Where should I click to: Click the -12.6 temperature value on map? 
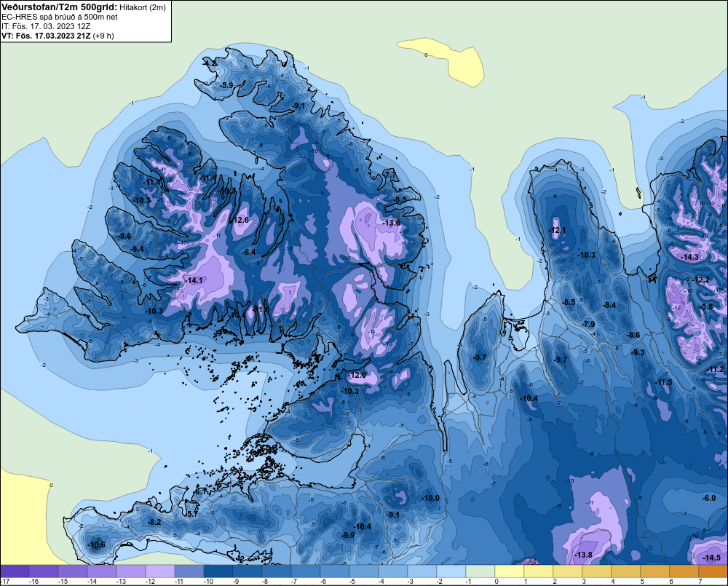240,220
